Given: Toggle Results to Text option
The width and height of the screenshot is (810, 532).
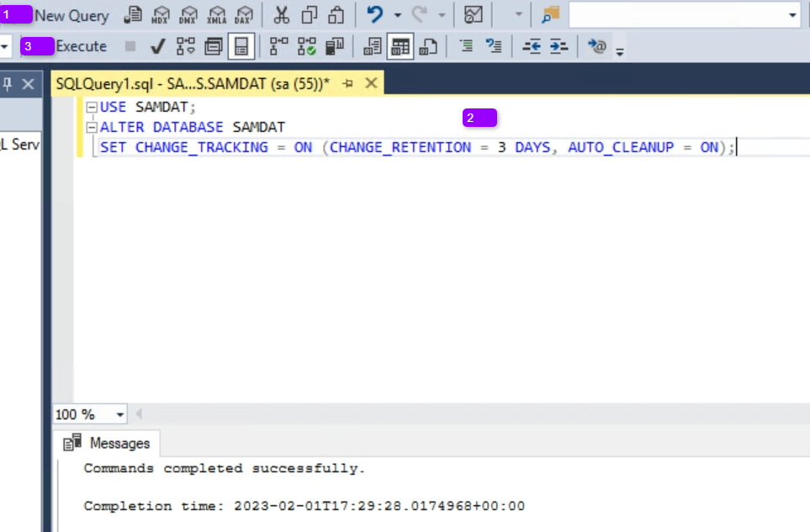Looking at the screenshot, I should (373, 46).
